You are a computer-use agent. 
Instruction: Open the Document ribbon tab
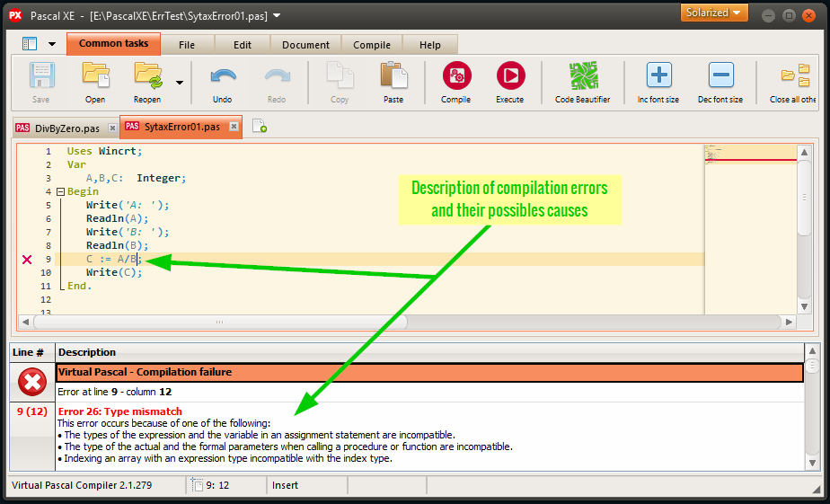pos(306,45)
